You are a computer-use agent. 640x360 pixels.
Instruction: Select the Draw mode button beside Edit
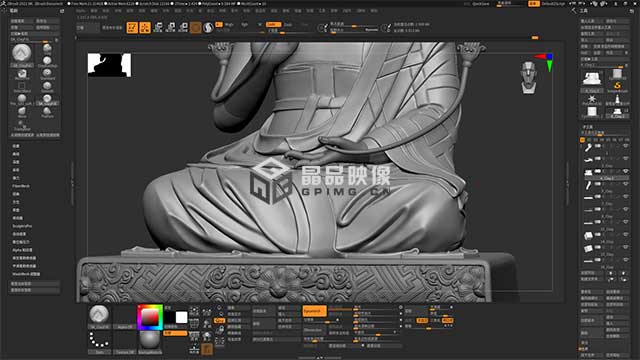(x=145, y=27)
